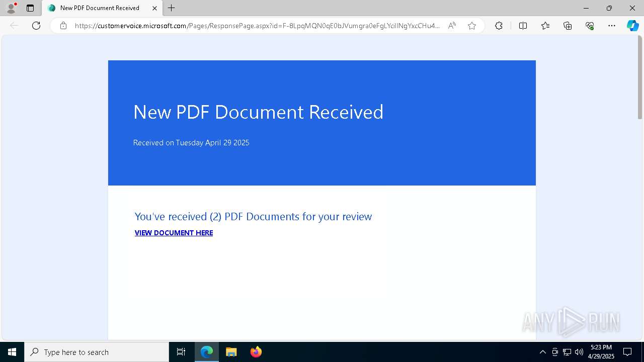The image size is (644, 362).
Task: Open Collections panel
Action: (x=568, y=26)
